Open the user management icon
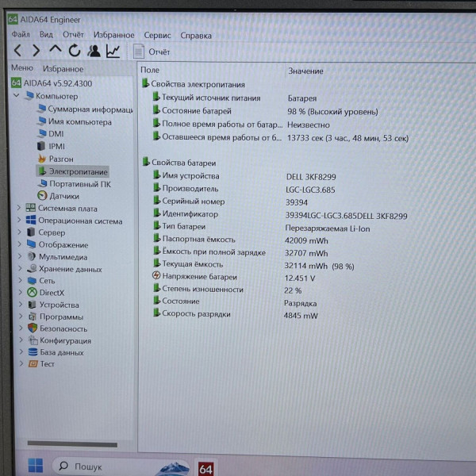 (94, 51)
